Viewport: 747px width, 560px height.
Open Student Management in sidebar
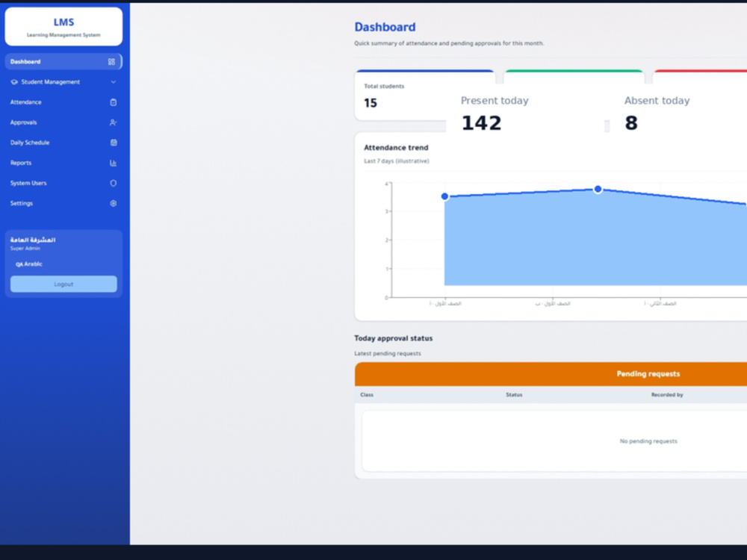point(63,82)
